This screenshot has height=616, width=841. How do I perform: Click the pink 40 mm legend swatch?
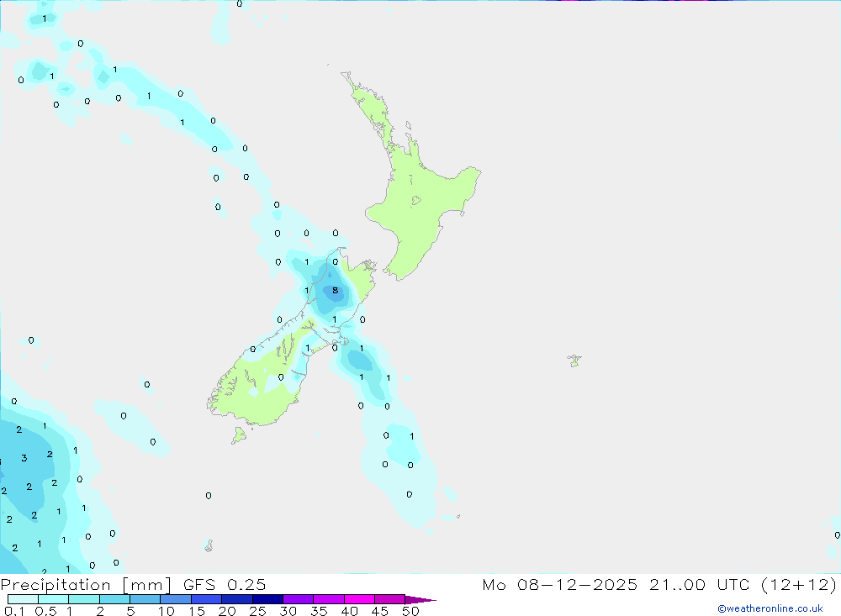pos(359,599)
